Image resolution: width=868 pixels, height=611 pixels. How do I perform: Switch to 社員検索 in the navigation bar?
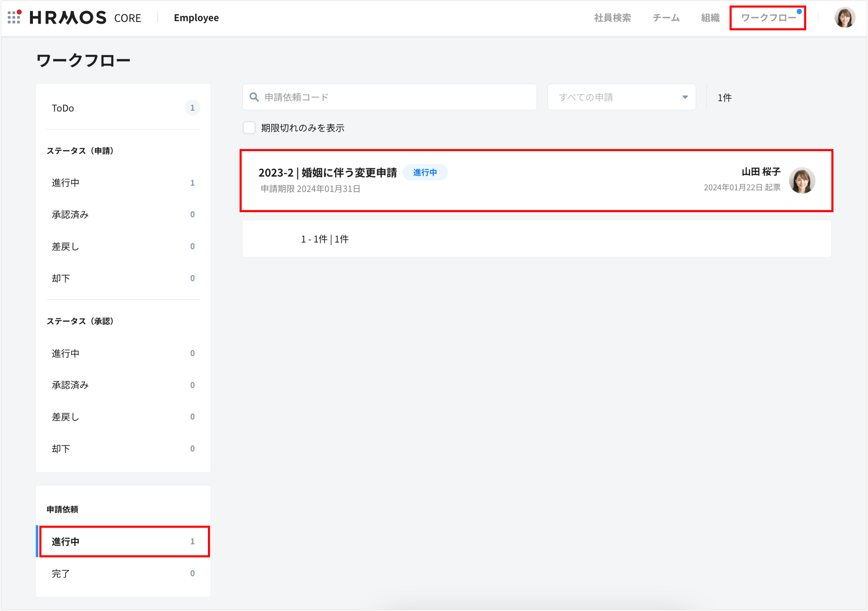[612, 18]
